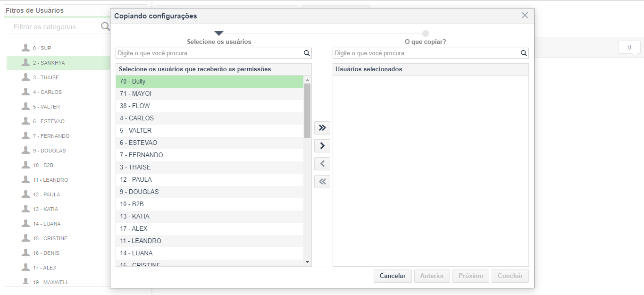Click the user list scrollbar thumb
This screenshot has height=295, width=644.
point(308,110)
